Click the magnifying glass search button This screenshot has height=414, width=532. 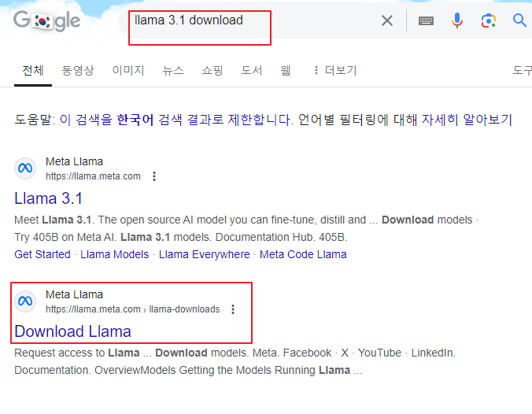pyautogui.click(x=519, y=20)
